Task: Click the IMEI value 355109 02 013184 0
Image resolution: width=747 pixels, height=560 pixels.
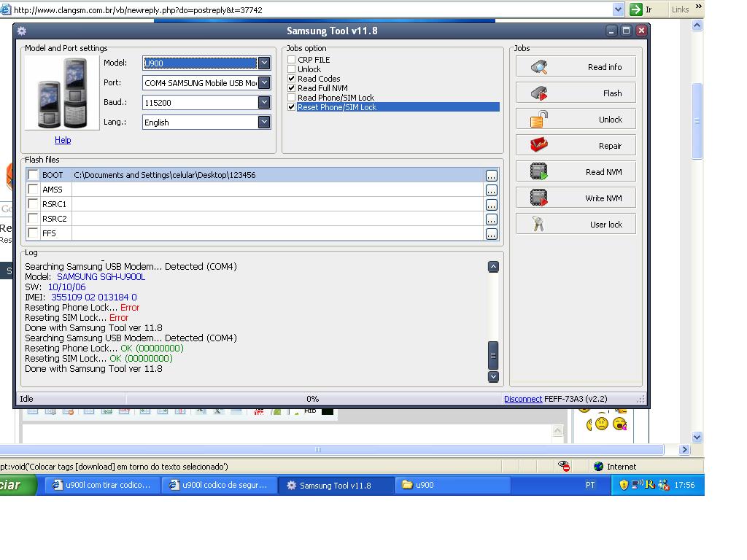Action: pyautogui.click(x=94, y=297)
